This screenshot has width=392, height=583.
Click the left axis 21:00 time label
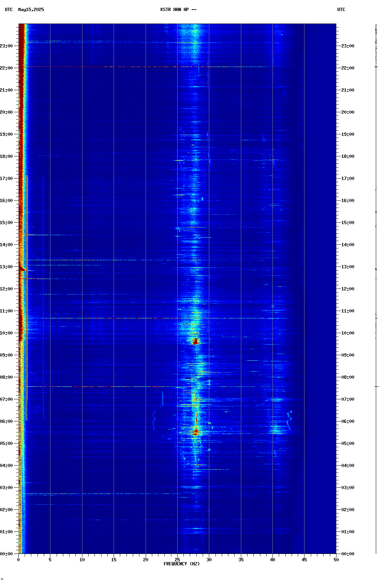pyautogui.click(x=7, y=90)
